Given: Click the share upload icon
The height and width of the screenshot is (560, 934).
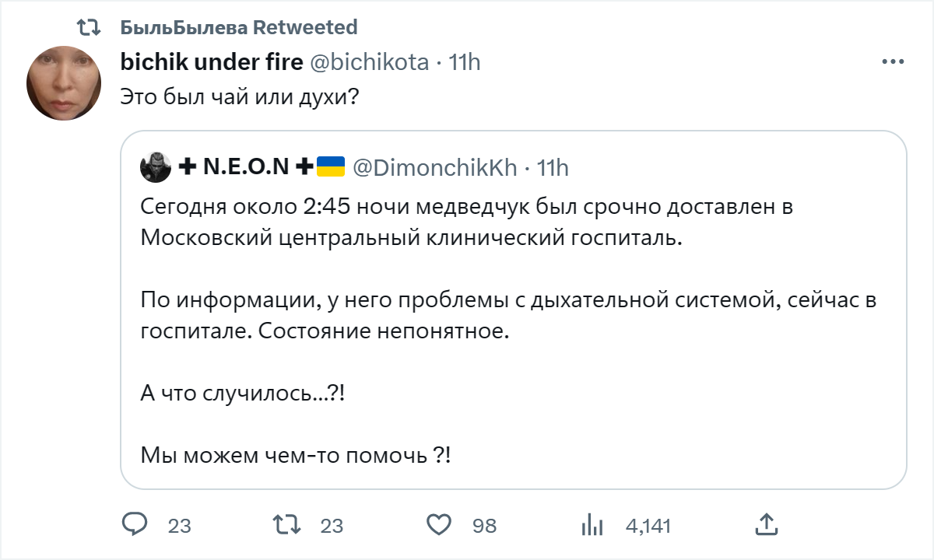Looking at the screenshot, I should coord(765,525).
